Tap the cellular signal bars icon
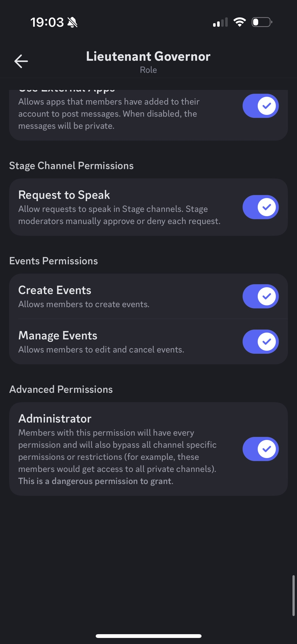Viewport: 297px width, 644px height. click(x=220, y=22)
